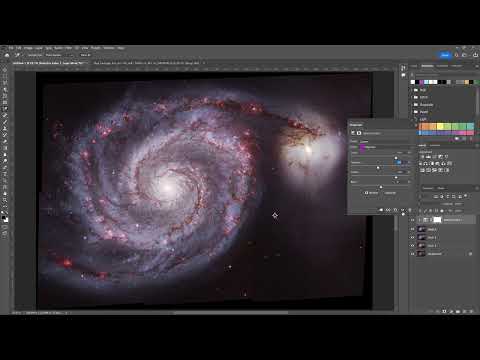
Task: Select the Move tool
Action: pyautogui.click(x=5, y=70)
